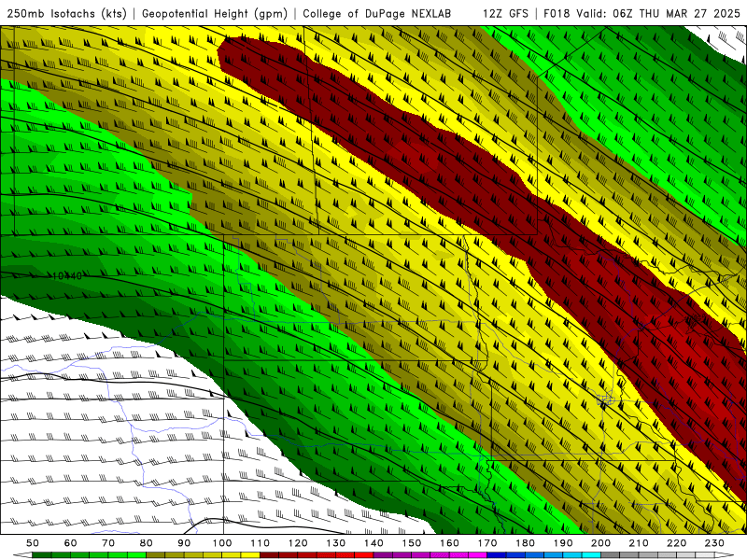
Task: Click the '210' legend value
Action: pyautogui.click(x=639, y=543)
